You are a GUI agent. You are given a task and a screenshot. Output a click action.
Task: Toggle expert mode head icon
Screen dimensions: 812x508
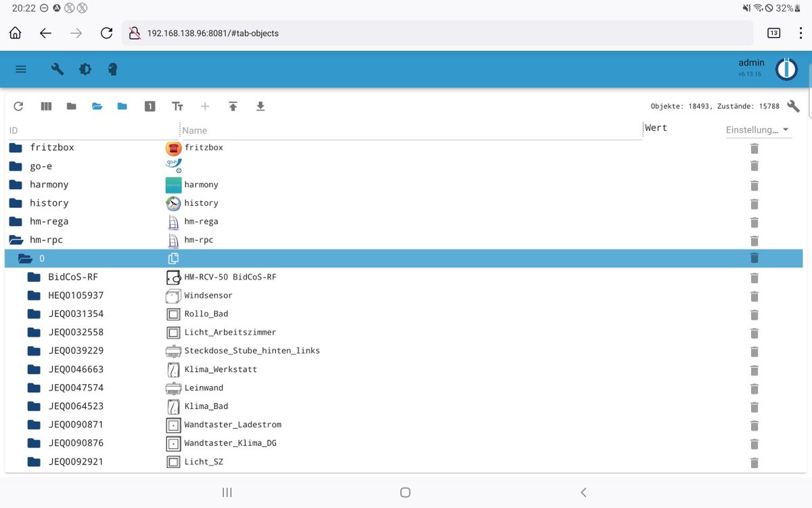tap(113, 69)
